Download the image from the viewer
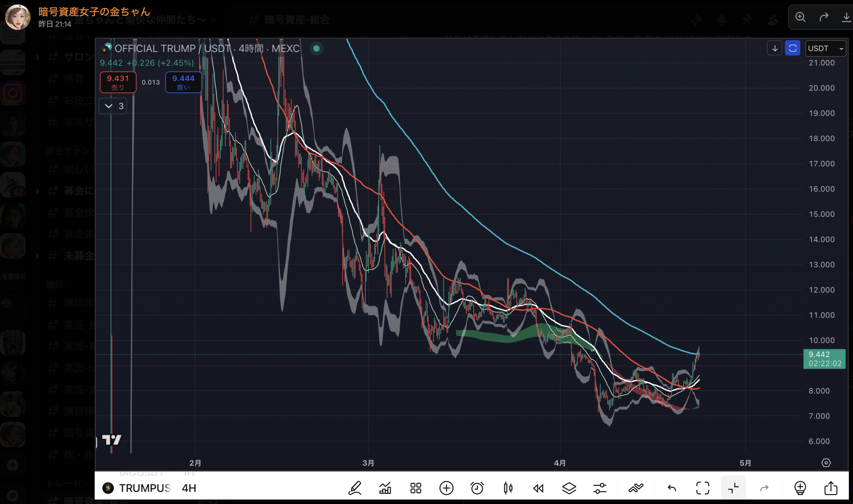The image size is (853, 504). click(x=846, y=17)
